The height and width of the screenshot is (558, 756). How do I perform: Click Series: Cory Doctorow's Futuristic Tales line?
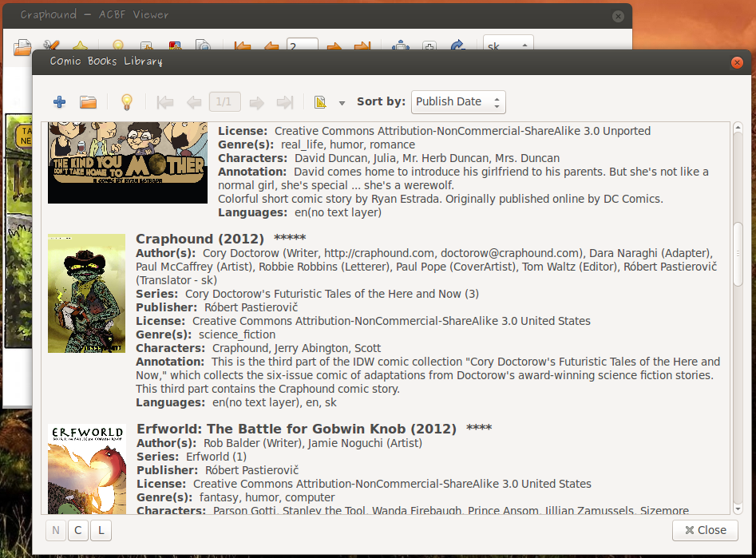coord(307,294)
